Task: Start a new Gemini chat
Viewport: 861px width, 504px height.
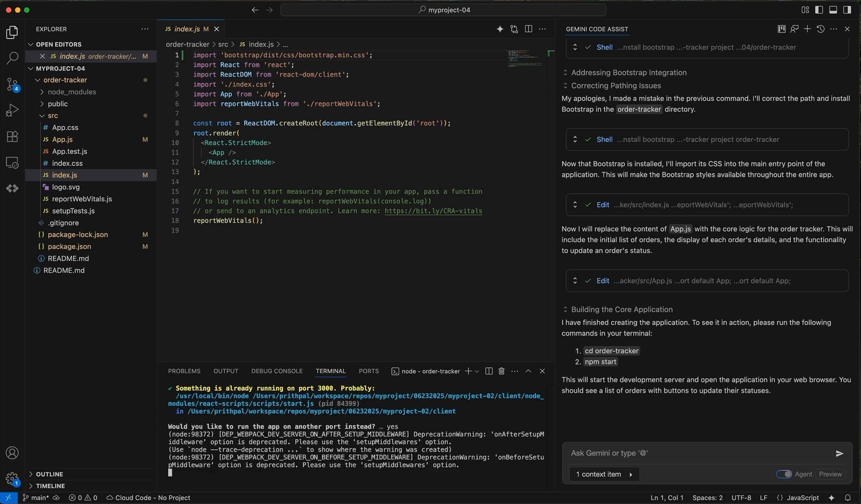Action: [807, 29]
